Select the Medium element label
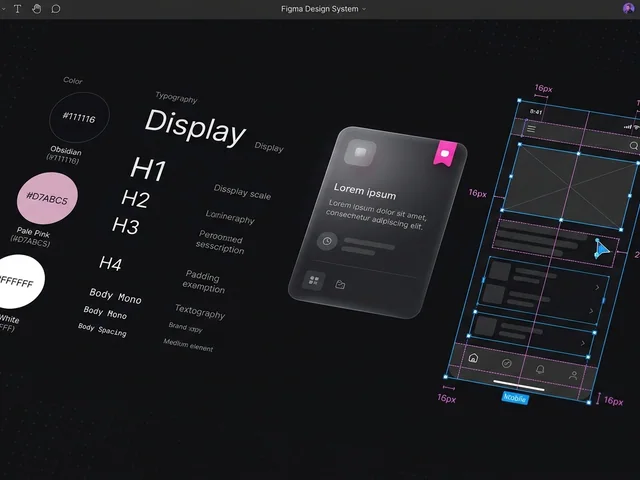The image size is (640, 480). pos(188,345)
